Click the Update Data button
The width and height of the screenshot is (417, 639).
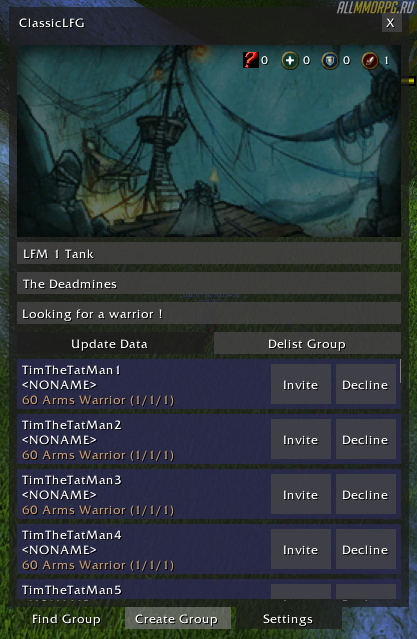(x=109, y=344)
